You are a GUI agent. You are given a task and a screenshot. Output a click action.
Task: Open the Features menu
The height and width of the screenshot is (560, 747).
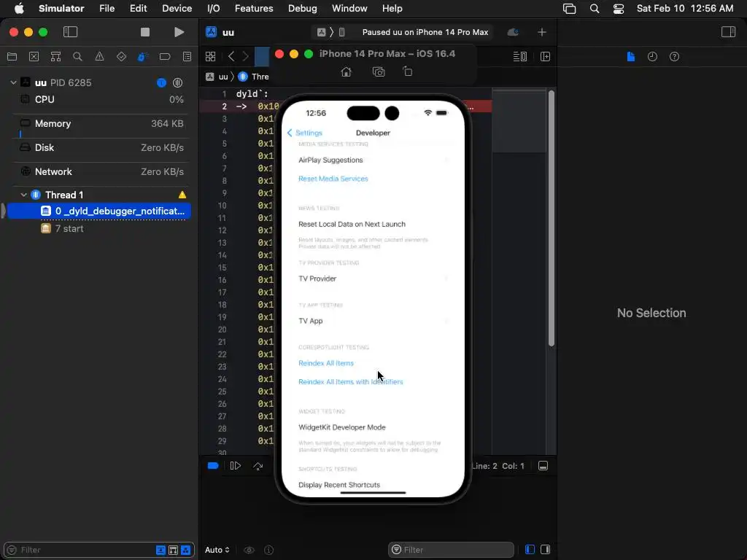click(254, 8)
